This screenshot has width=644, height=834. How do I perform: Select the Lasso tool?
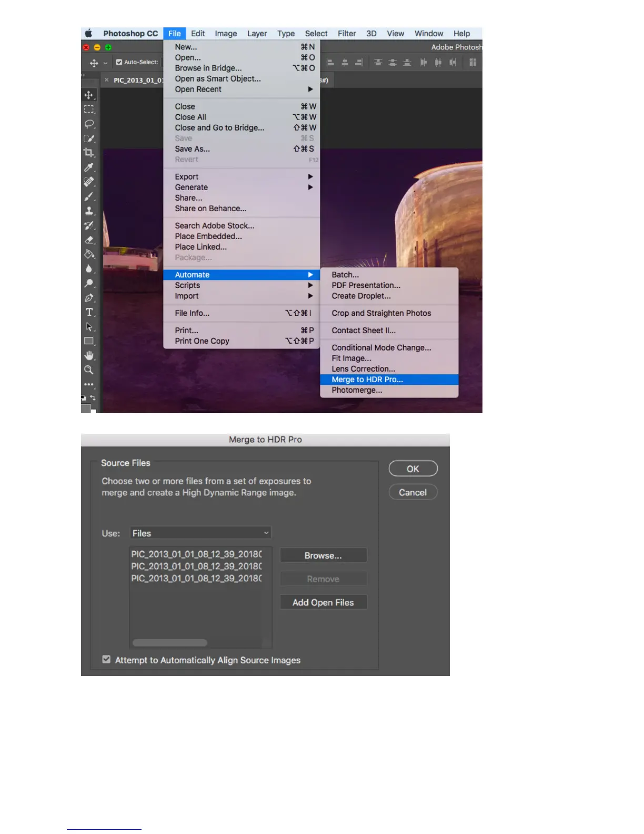89,124
